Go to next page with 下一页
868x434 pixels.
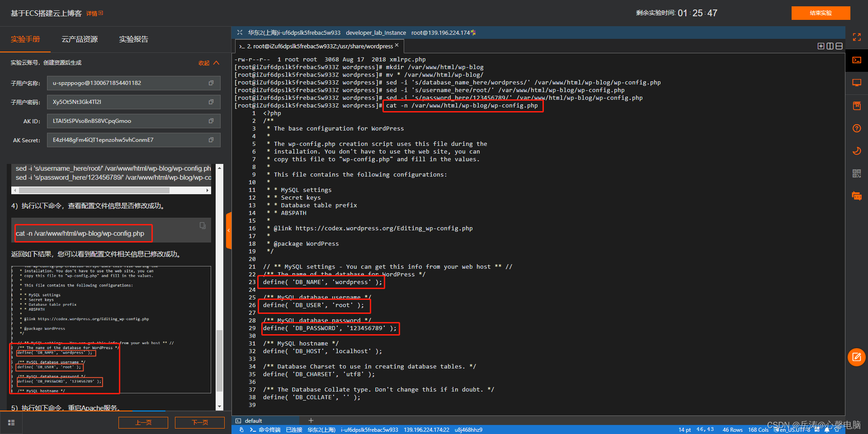tap(200, 423)
